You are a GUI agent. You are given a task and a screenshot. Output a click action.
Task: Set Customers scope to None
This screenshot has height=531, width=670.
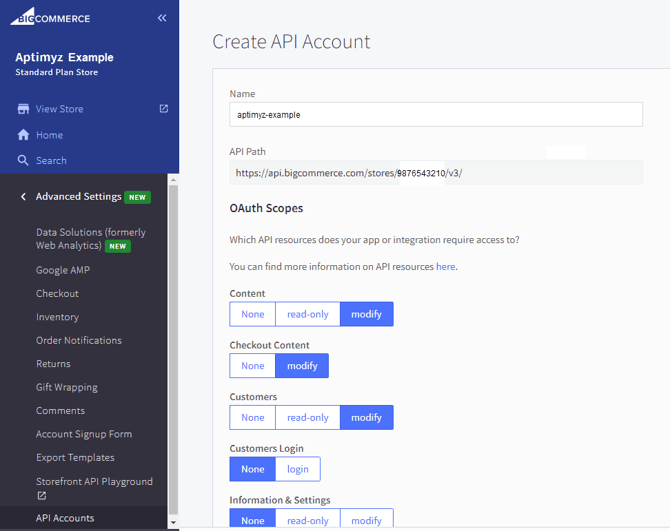[253, 417]
